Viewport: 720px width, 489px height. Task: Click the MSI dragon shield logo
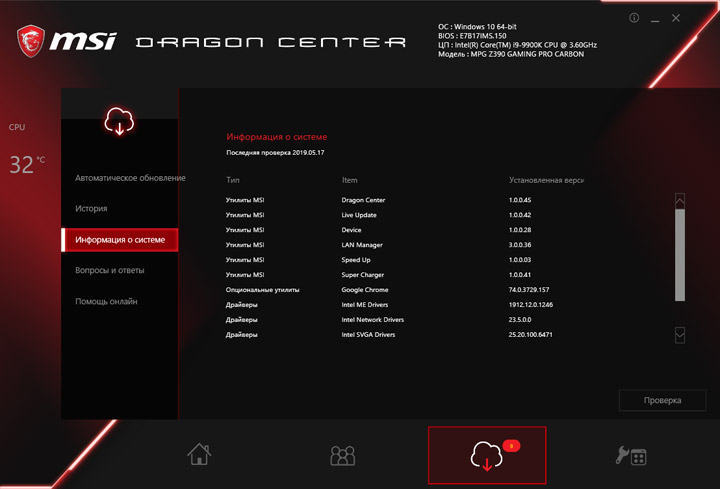pos(31,41)
